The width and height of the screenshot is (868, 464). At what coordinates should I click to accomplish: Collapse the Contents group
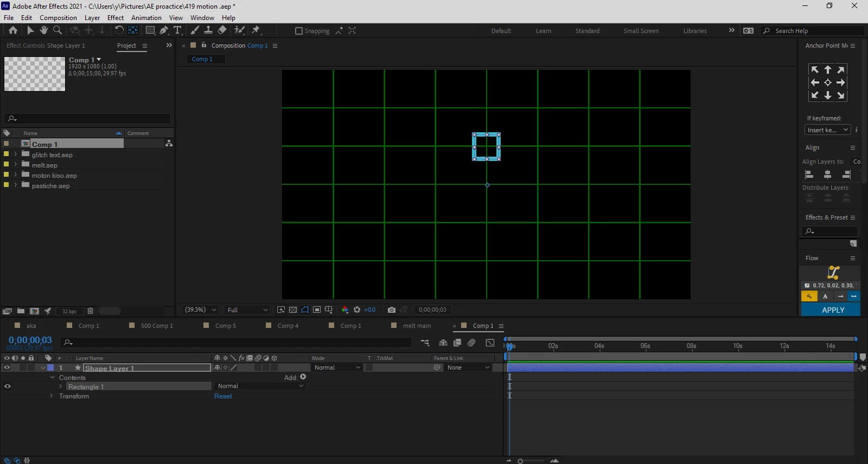pos(52,377)
